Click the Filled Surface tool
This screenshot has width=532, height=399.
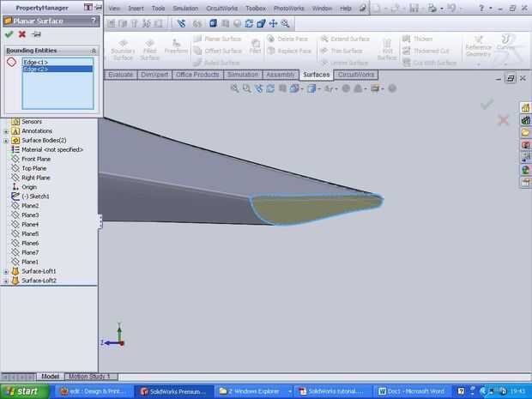(149, 51)
